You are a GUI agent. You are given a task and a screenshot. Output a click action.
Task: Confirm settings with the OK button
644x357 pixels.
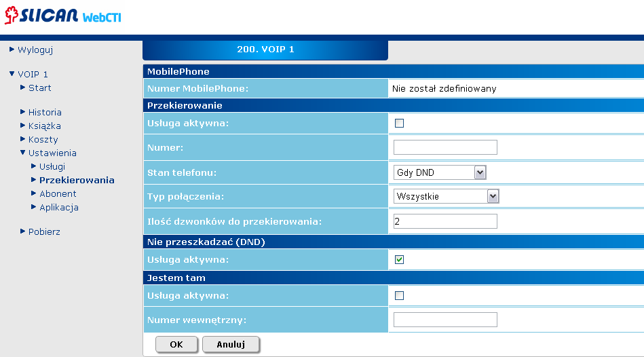tap(176, 344)
